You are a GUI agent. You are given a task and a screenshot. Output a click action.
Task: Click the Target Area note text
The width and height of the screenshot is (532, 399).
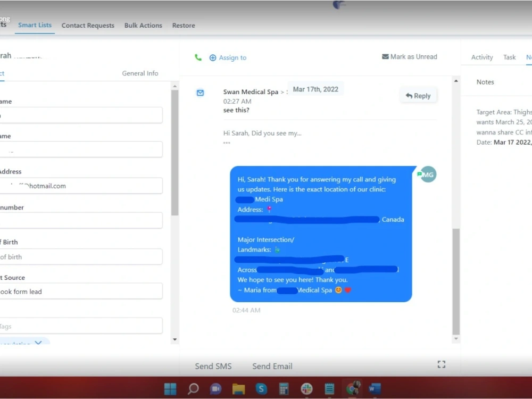tap(504, 127)
